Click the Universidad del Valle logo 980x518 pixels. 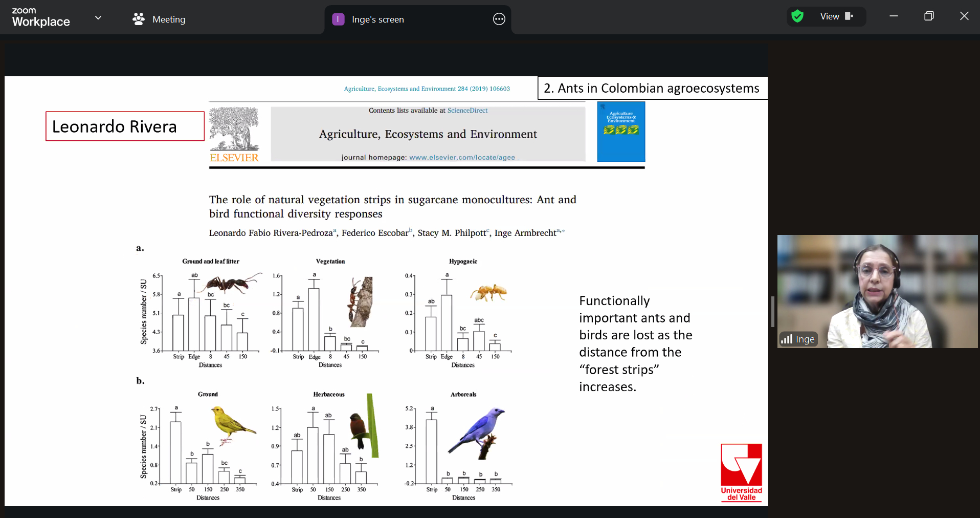(741, 472)
